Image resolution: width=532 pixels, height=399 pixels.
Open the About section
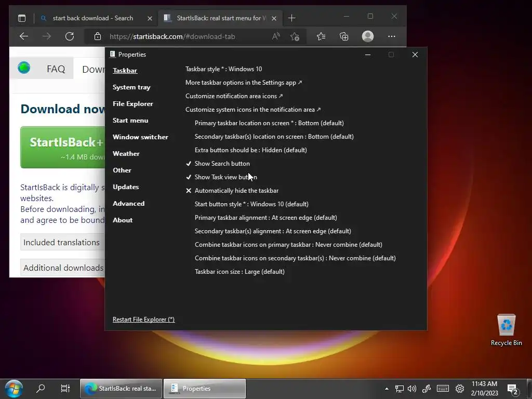[x=123, y=220]
